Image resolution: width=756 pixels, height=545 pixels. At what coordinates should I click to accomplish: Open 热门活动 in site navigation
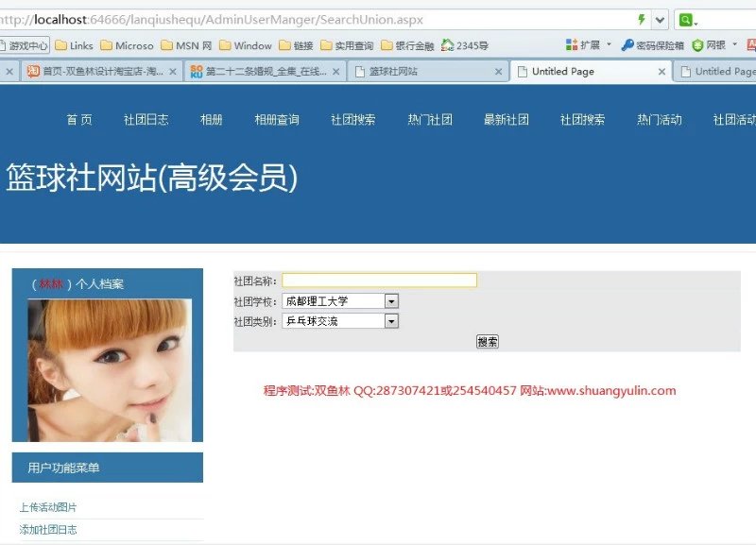coord(660,120)
